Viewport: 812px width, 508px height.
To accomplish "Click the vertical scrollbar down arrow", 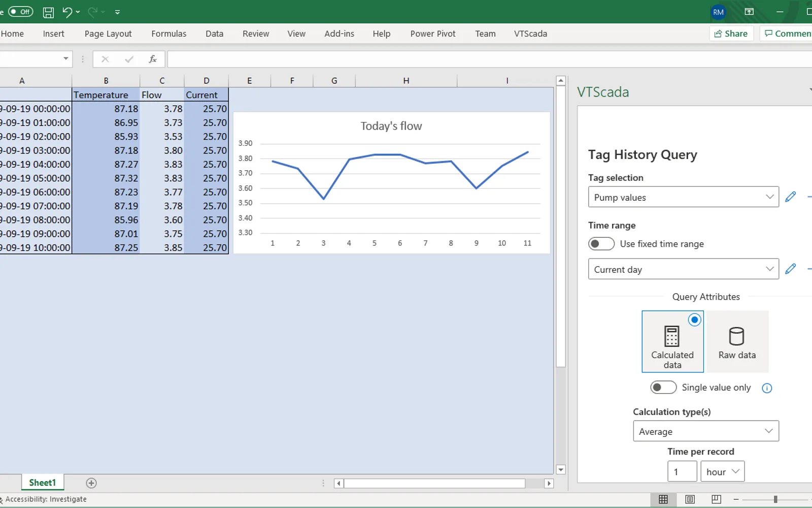I will (x=561, y=469).
